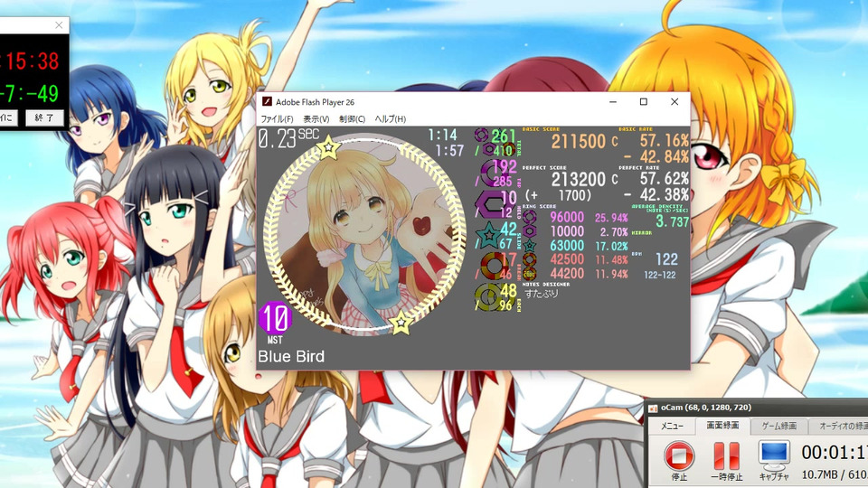The width and height of the screenshot is (868, 488).
Task: Click the perfect rate 57.62%
Action: pos(665,178)
